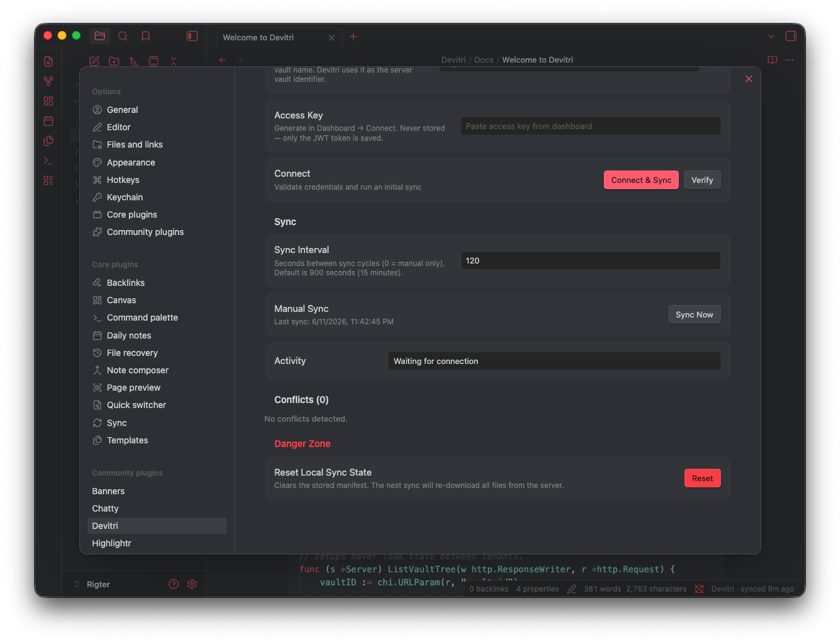Open File recovery plugin settings
Viewport: 840px width, 643px height.
pos(157,353)
